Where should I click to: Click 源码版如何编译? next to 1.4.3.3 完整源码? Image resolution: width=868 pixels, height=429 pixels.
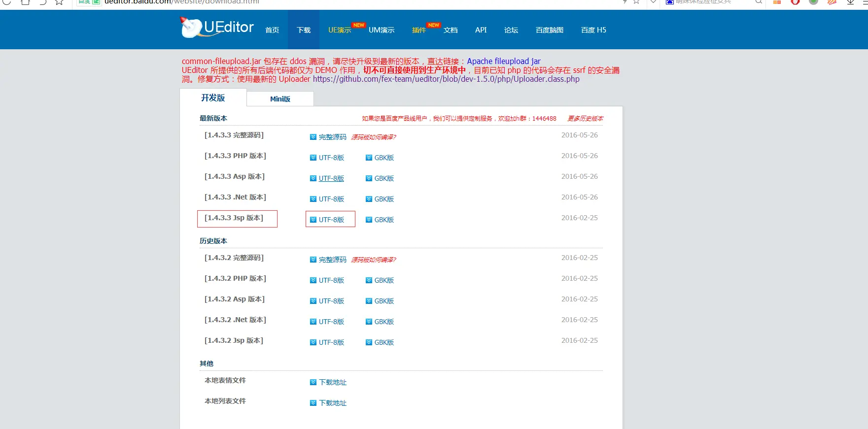click(373, 137)
